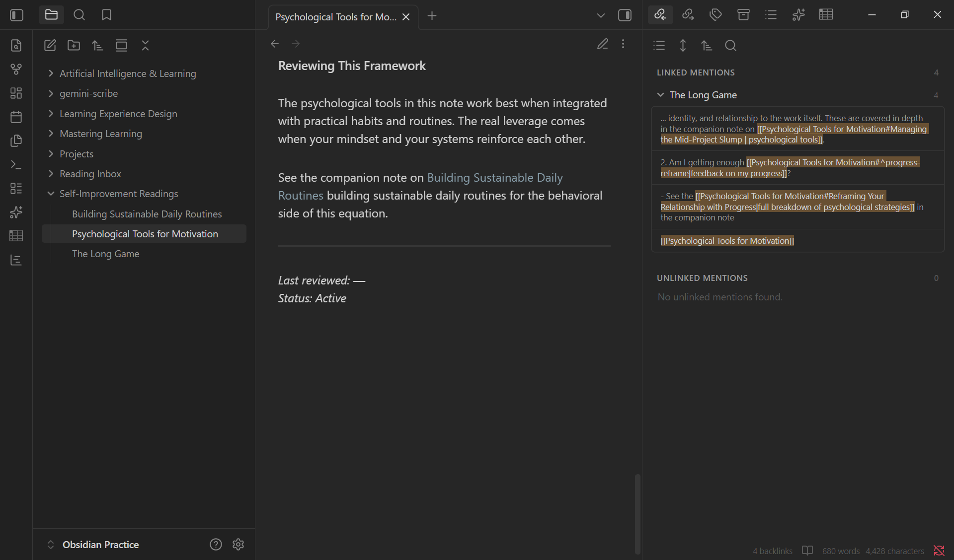The width and height of the screenshot is (954, 560).
Task: Toggle show more context in backlinks
Action: click(683, 46)
